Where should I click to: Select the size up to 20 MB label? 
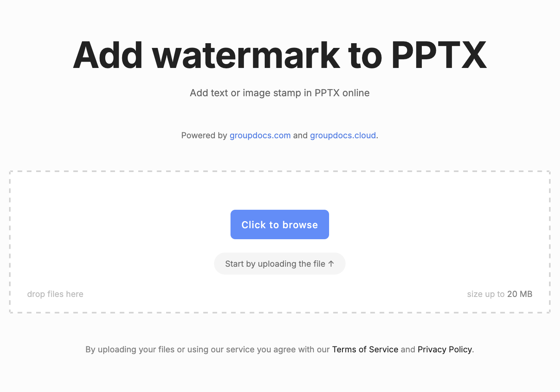tap(500, 294)
